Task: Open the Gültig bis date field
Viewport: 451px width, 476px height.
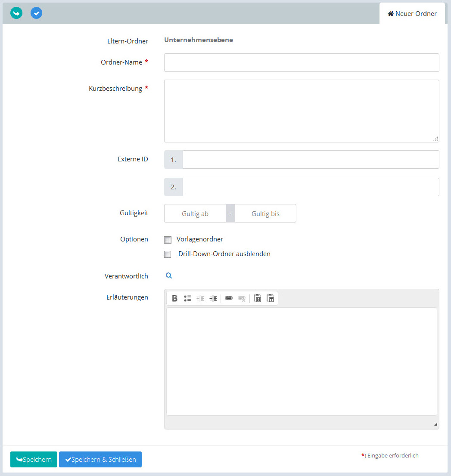Action: 265,213
